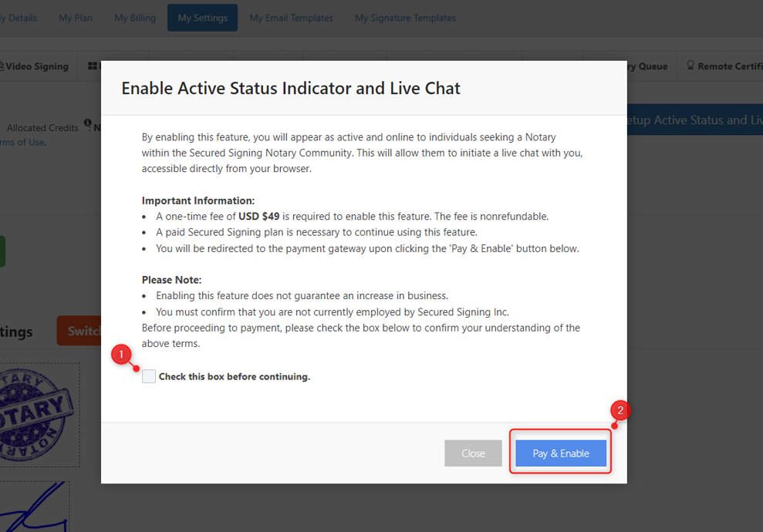Click the info icon beside Allocated Credits
The image size is (763, 532).
click(x=88, y=124)
